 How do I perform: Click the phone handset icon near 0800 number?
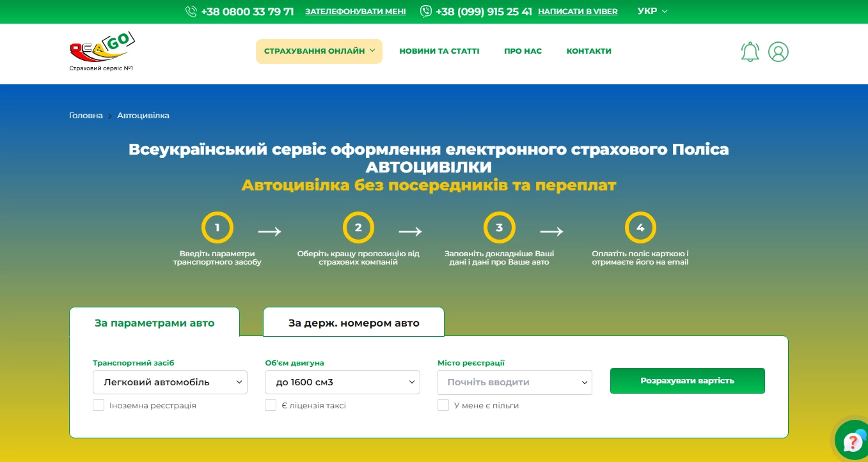[190, 11]
